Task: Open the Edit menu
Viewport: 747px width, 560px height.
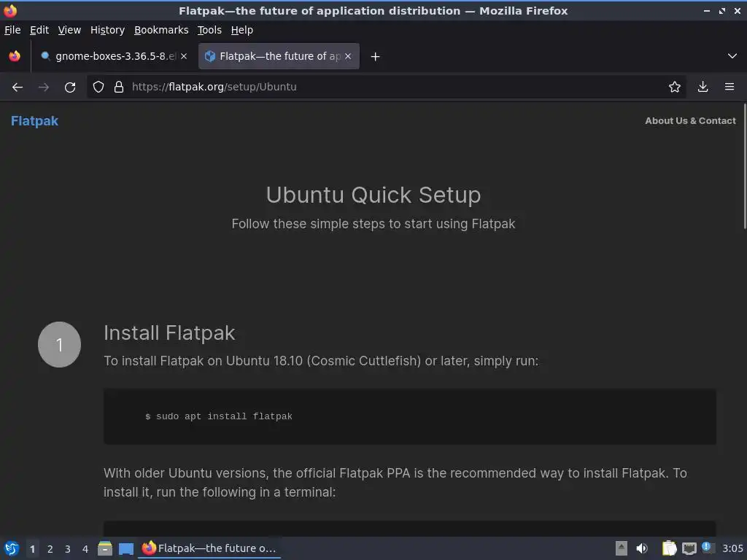Action: (39, 30)
